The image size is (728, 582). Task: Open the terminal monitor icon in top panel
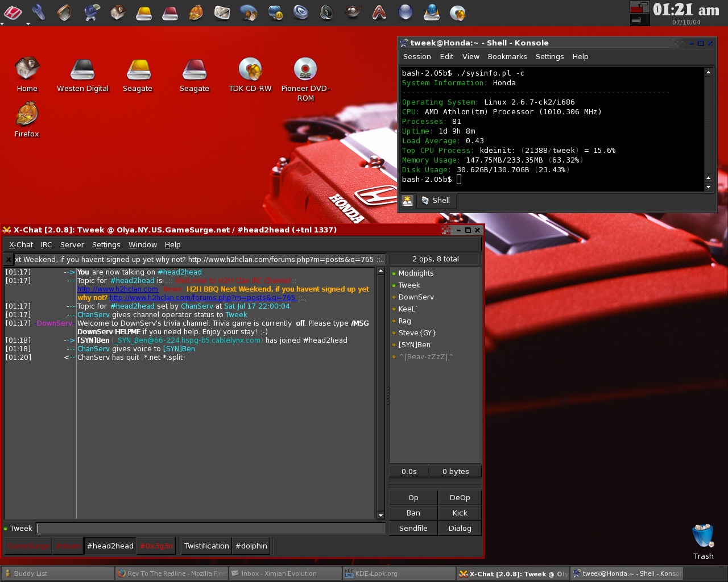point(64,12)
